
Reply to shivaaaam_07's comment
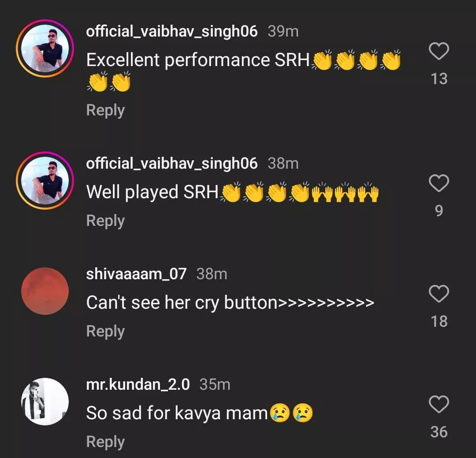[105, 331]
